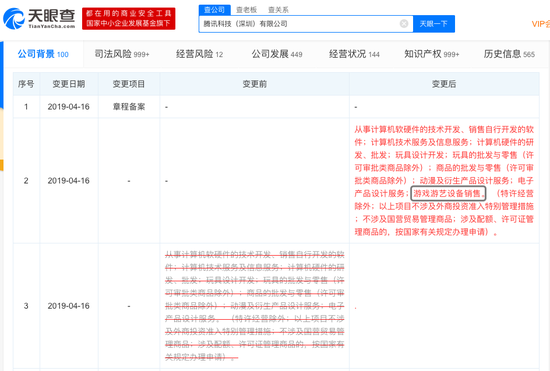
Task: Open the 公司背景 section tab
Action: [x=43, y=54]
